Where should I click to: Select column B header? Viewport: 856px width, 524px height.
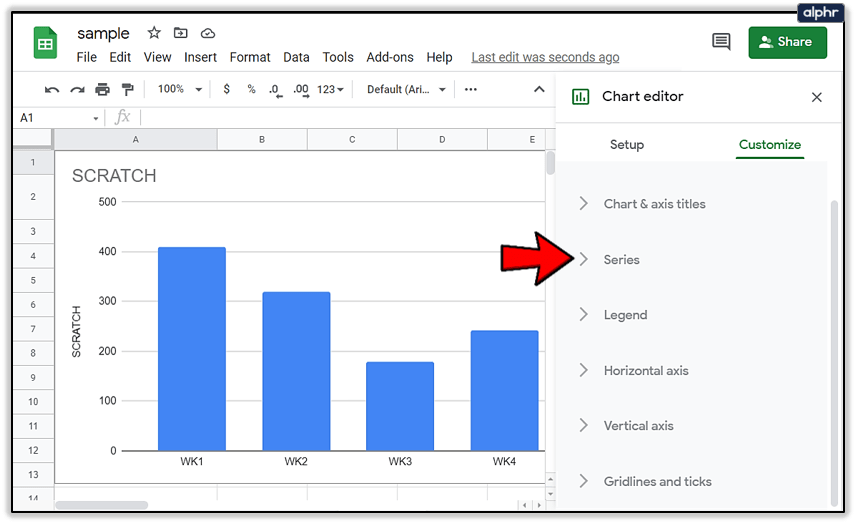coord(262,140)
